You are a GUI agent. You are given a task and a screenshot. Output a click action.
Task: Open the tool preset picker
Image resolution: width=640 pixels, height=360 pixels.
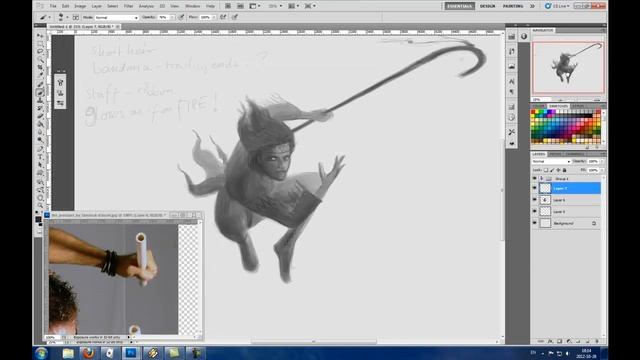(45, 17)
